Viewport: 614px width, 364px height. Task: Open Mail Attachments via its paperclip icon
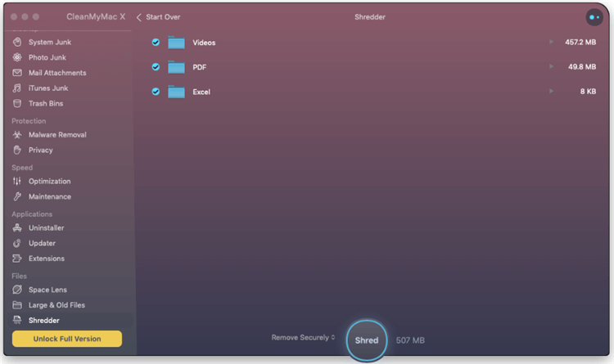[x=17, y=73]
